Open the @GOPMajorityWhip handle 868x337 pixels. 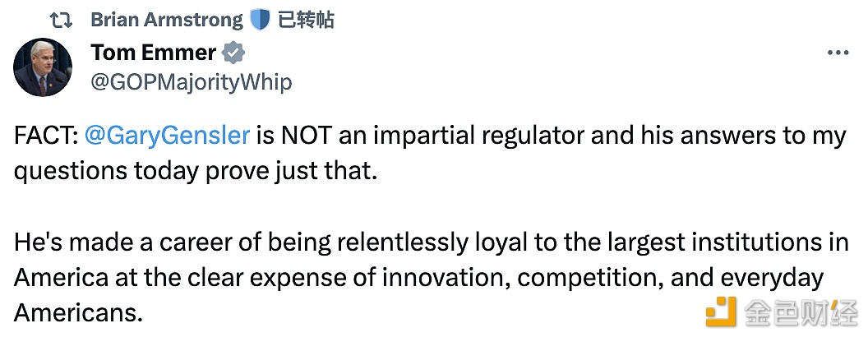(x=192, y=82)
